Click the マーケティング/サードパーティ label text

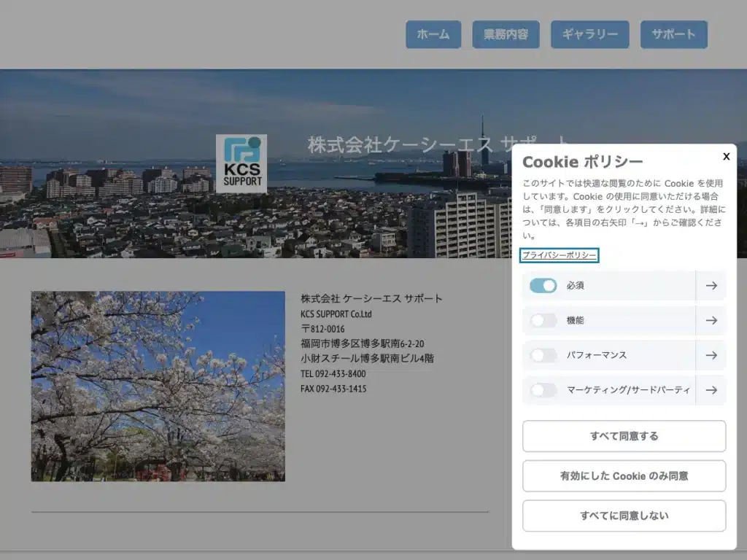coord(628,390)
